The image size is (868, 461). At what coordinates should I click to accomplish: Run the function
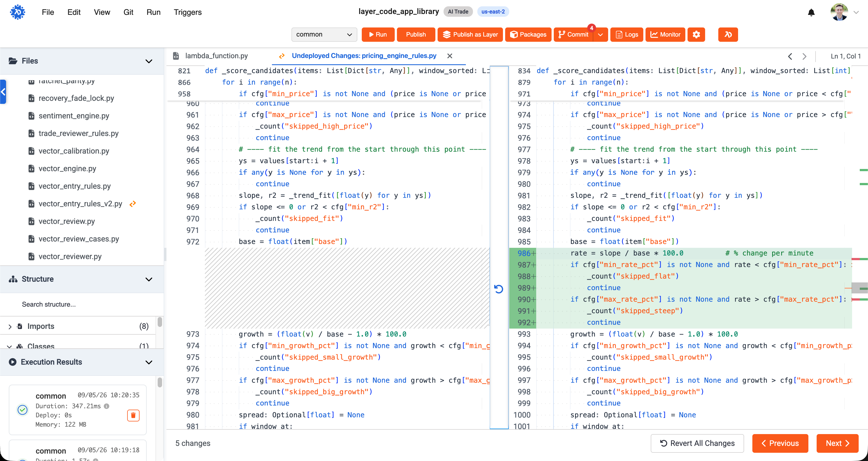378,34
